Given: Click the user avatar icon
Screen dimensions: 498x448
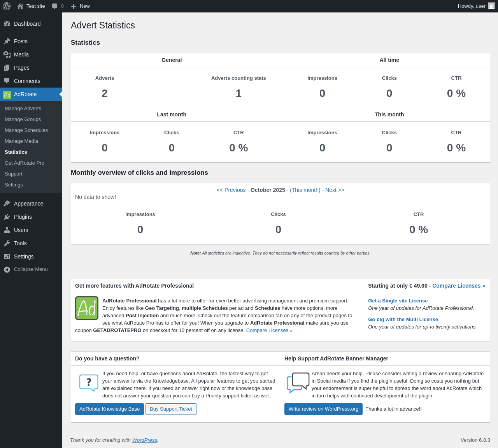Looking at the screenshot, I should [x=491, y=6].
